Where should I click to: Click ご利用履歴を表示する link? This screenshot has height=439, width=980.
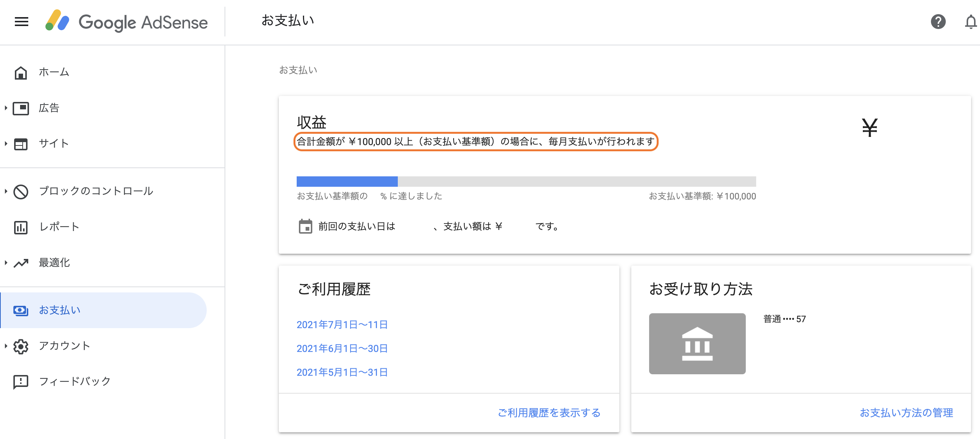(x=549, y=413)
